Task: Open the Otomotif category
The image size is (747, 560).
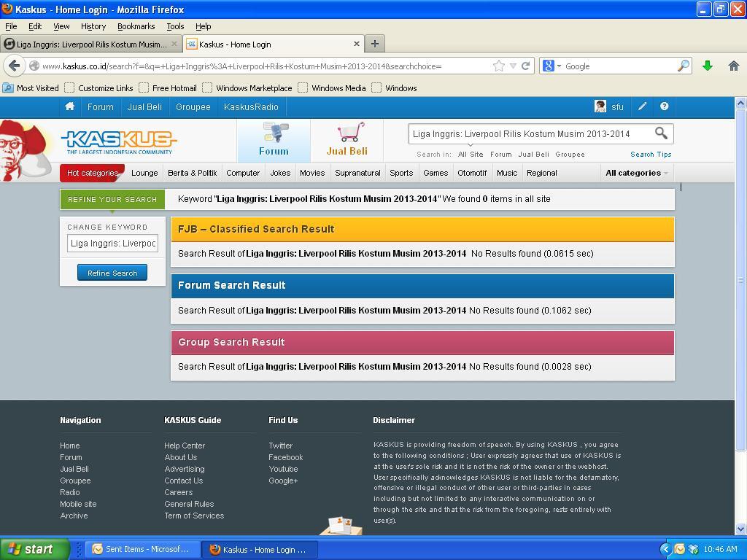Action: 472,173
